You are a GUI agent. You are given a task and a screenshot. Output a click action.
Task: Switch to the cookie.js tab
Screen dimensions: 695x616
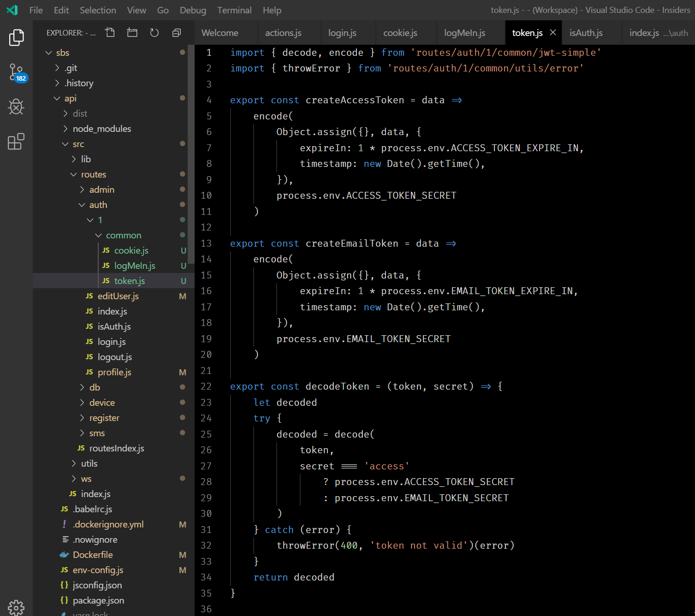click(x=400, y=32)
